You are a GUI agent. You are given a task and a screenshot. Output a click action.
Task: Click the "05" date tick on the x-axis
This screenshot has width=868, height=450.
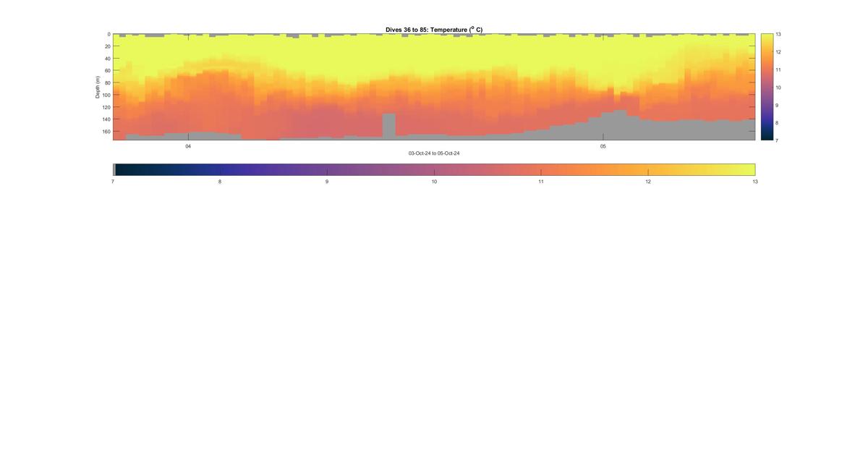(603, 146)
